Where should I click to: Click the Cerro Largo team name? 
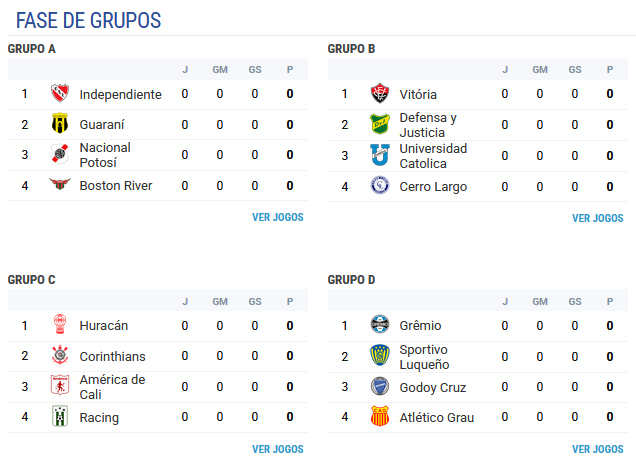click(433, 186)
